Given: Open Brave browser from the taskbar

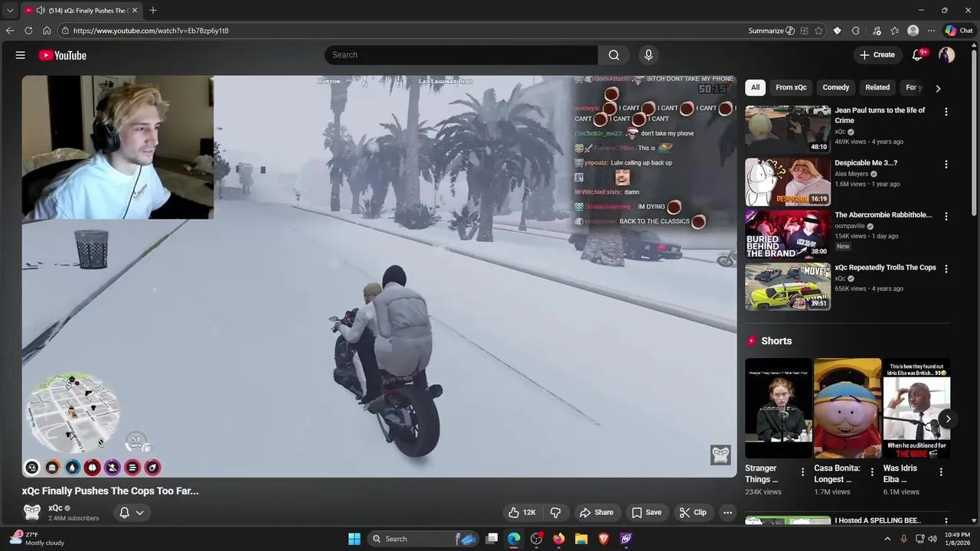Looking at the screenshot, I should [x=603, y=539].
